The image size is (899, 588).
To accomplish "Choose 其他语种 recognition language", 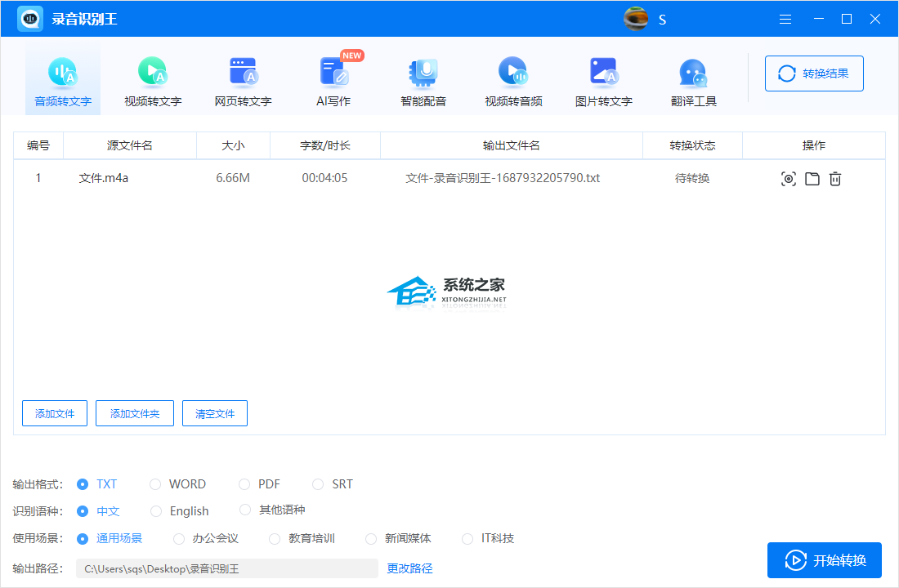I will [x=245, y=510].
